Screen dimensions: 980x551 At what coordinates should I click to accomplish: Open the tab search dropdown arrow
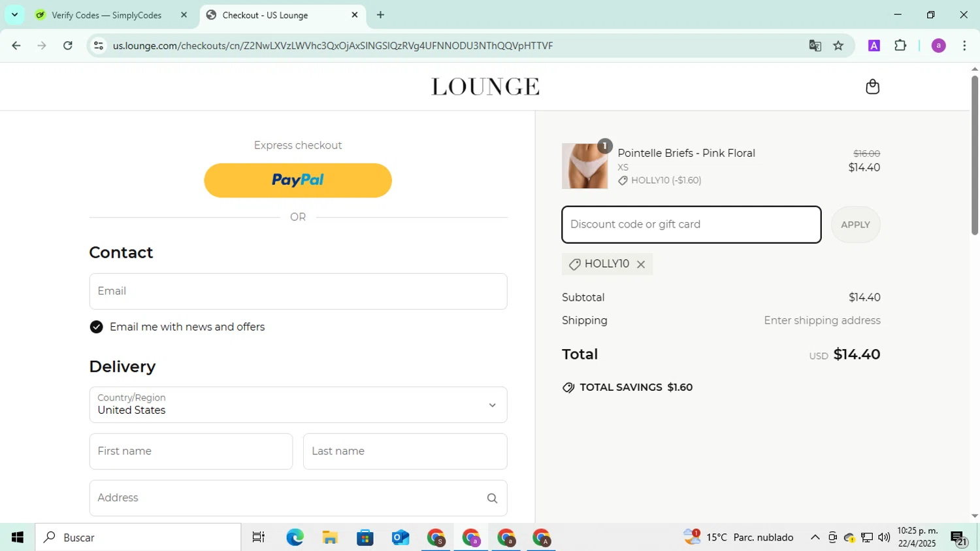(14, 14)
